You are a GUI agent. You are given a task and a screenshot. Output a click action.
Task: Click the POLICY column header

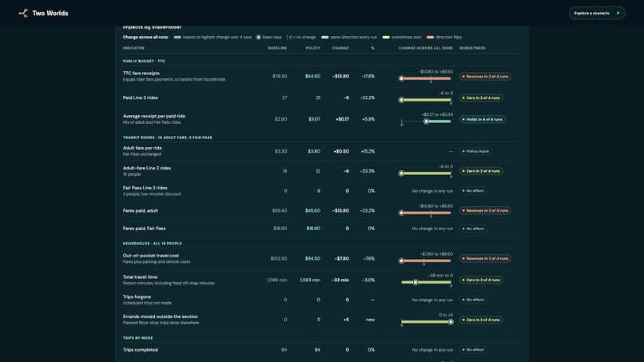point(312,48)
